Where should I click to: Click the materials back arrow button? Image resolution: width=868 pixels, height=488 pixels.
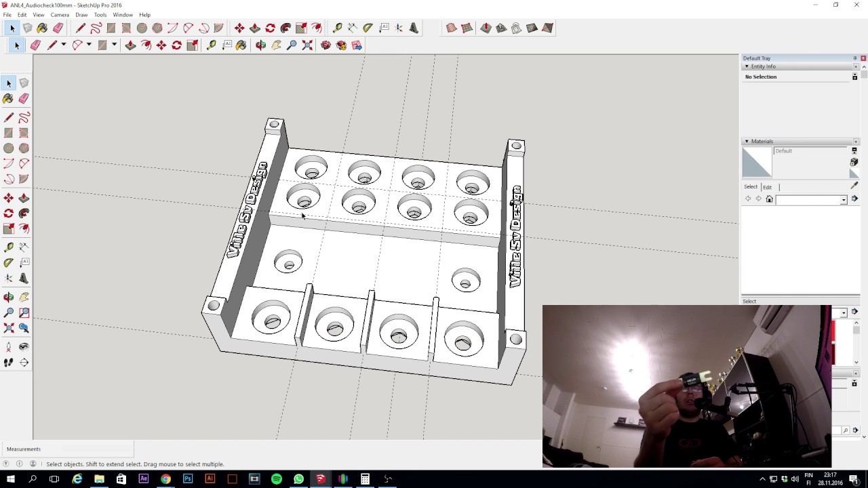pos(748,199)
